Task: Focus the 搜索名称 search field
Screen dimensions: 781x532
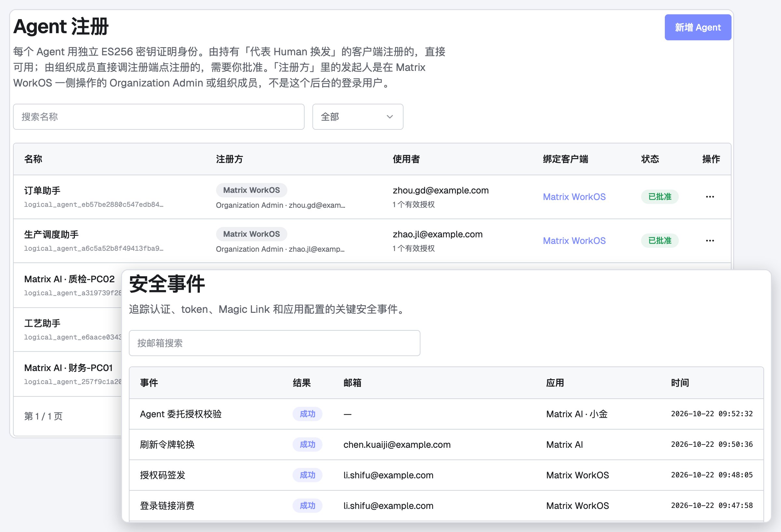Action: pyautogui.click(x=158, y=116)
